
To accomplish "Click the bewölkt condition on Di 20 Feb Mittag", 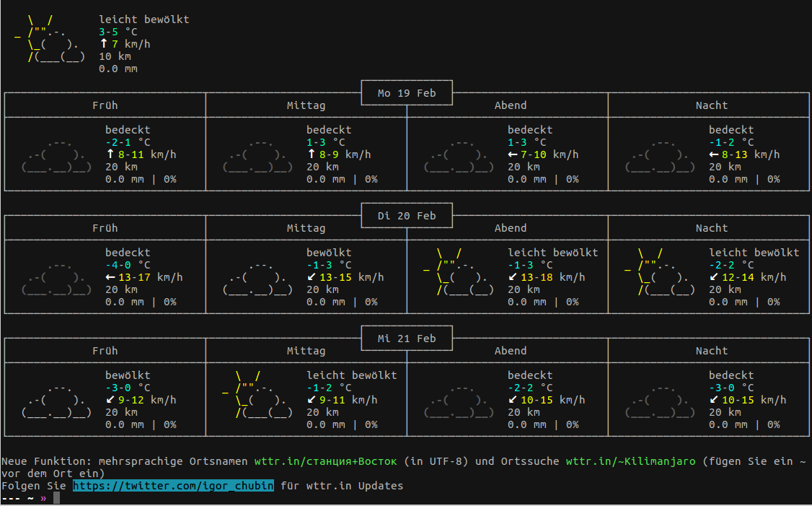I will coord(329,253).
